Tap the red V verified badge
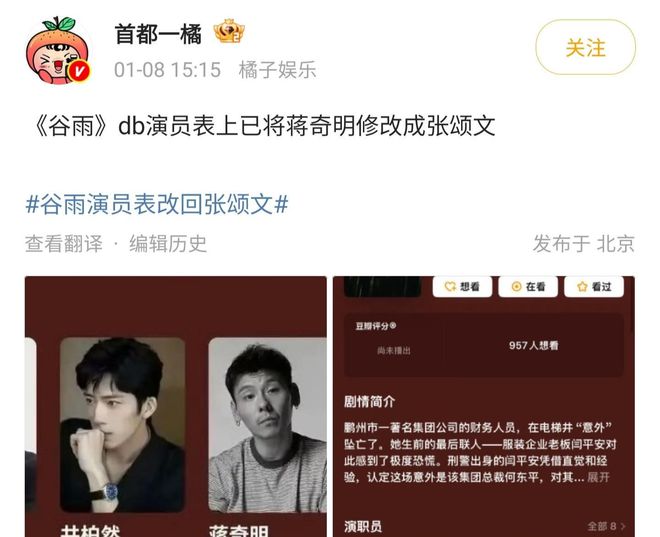The height and width of the screenshot is (537, 660). [x=79, y=71]
